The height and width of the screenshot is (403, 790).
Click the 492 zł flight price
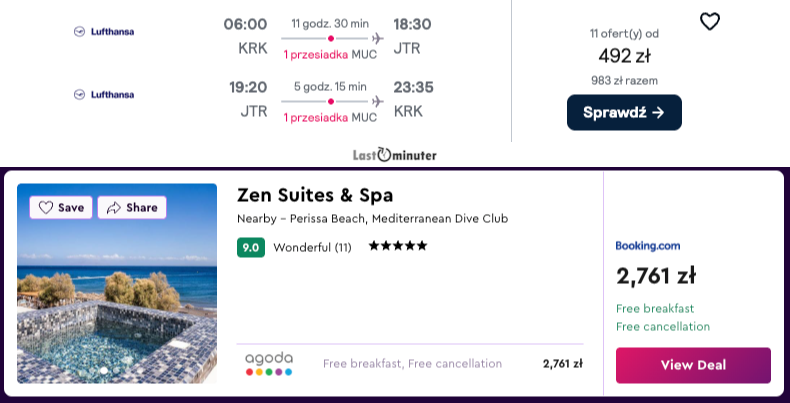tap(624, 56)
